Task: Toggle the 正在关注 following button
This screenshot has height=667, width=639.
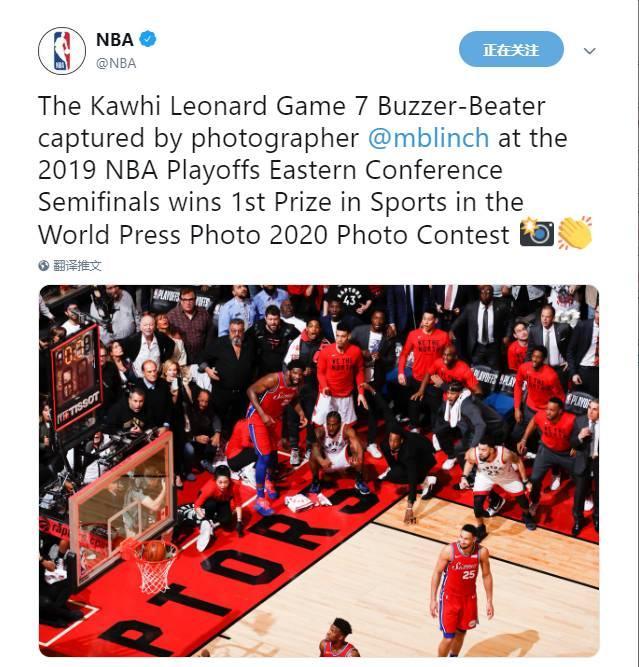Action: coord(511,49)
